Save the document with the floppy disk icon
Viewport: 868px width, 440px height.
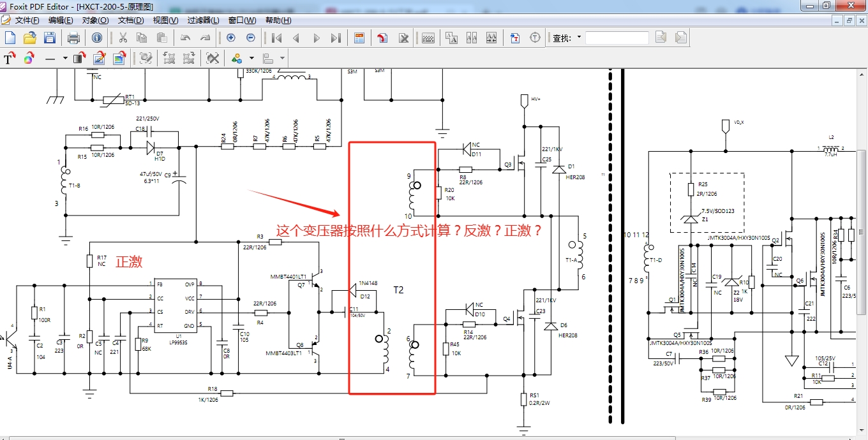(49, 38)
